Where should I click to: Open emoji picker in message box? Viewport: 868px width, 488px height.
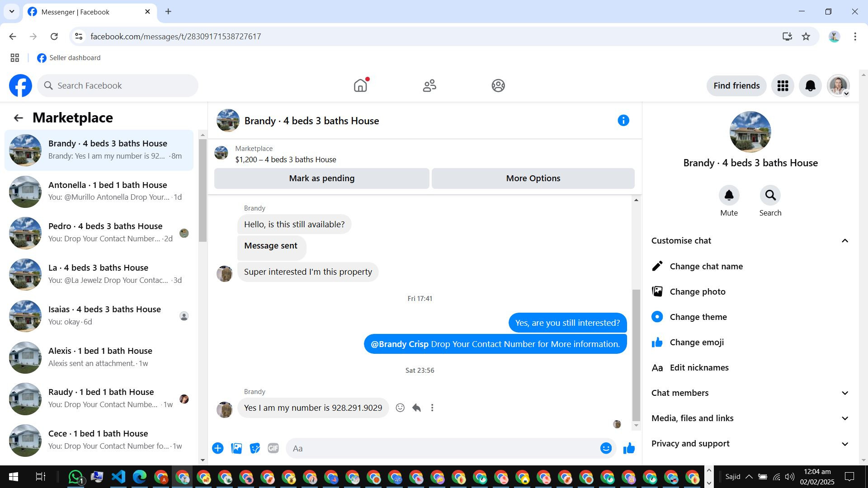point(606,448)
